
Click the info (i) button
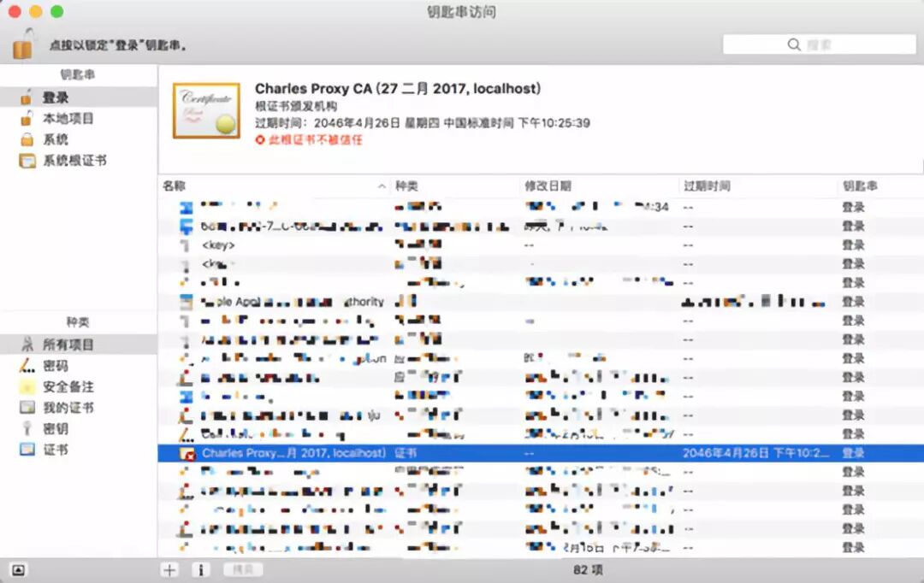(x=201, y=569)
